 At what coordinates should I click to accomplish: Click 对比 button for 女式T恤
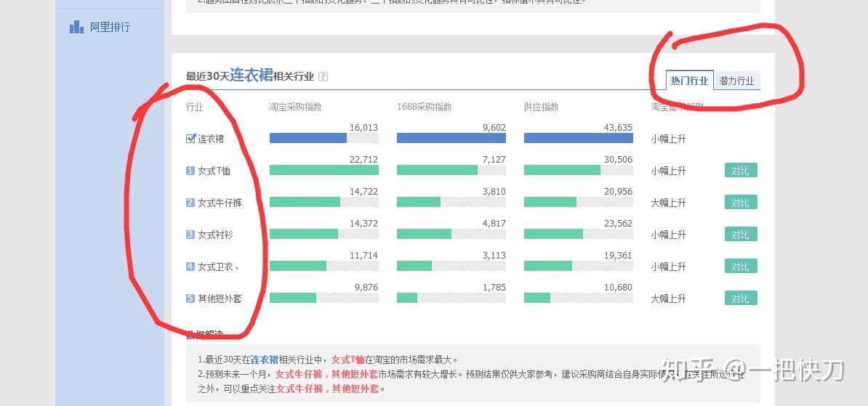(741, 171)
